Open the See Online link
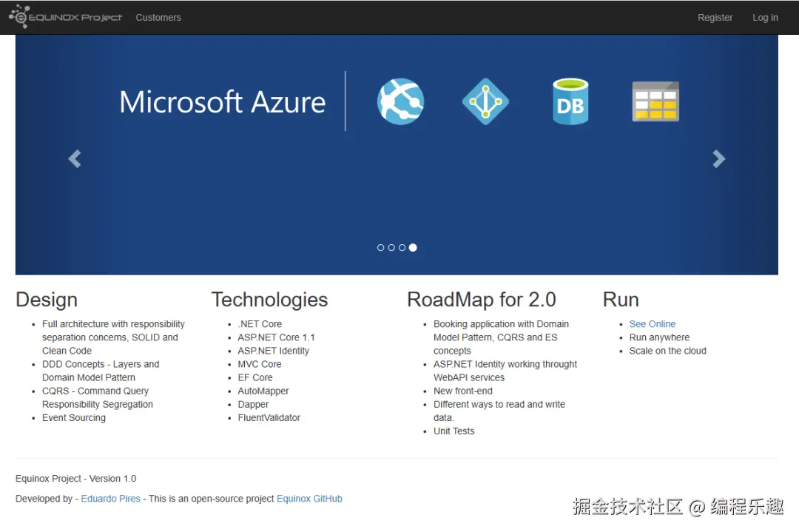This screenshot has height=532, width=799. click(x=653, y=324)
